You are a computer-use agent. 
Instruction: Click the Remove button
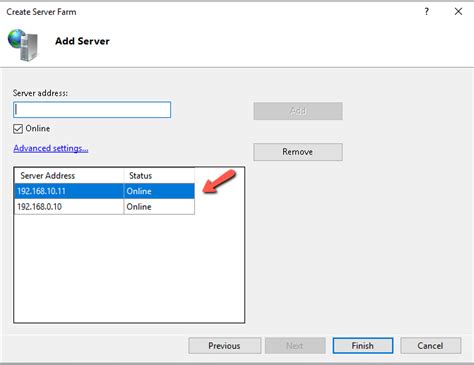(298, 152)
